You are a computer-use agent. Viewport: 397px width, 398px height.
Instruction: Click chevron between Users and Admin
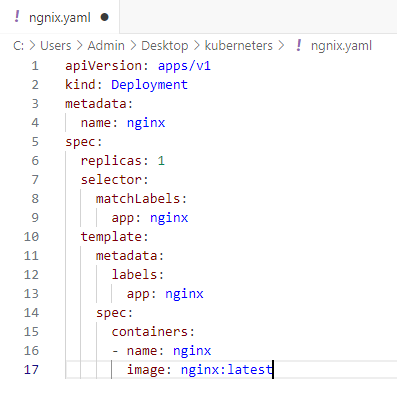(x=80, y=45)
